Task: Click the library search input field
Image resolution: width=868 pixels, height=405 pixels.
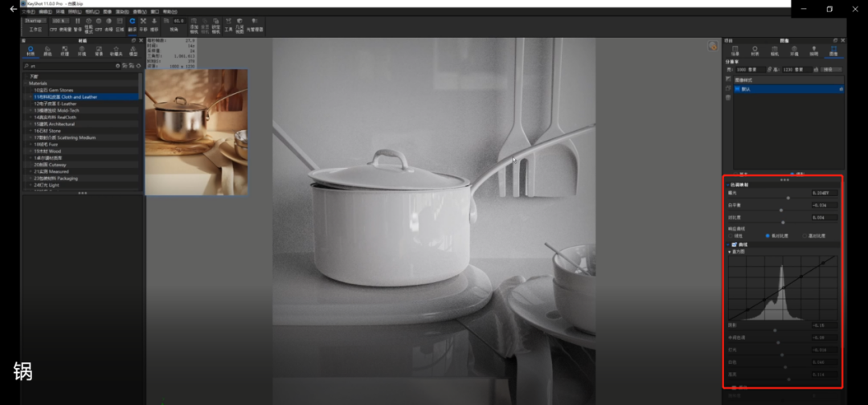Action: click(x=68, y=66)
